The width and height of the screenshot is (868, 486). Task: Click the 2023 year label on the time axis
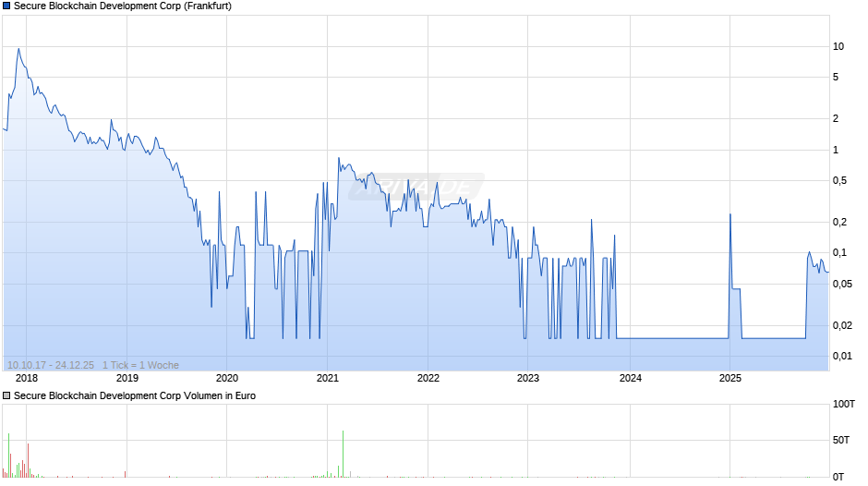527,379
